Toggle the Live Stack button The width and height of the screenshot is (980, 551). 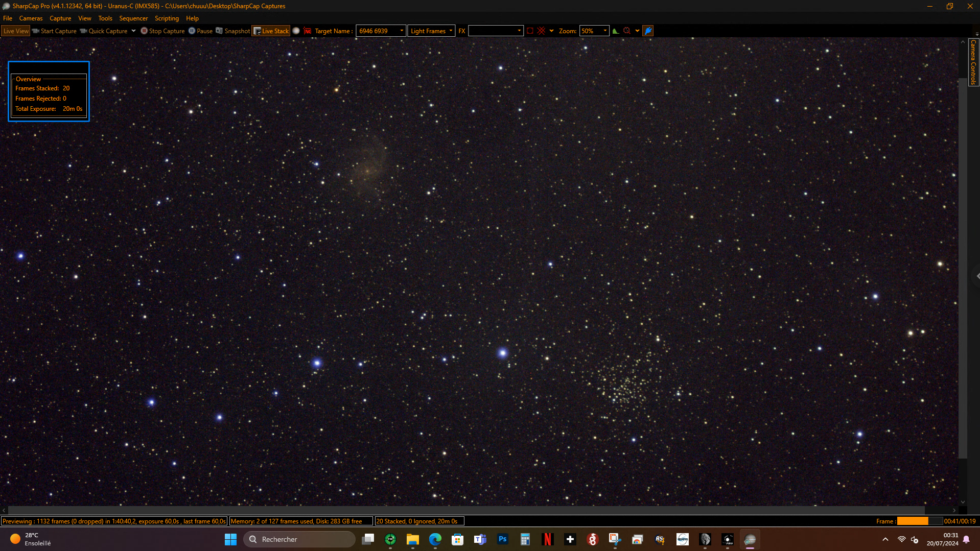271,31
